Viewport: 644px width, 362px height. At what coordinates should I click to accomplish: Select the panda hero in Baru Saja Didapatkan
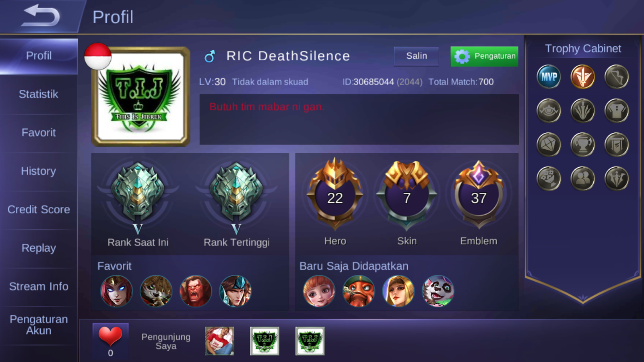click(438, 291)
